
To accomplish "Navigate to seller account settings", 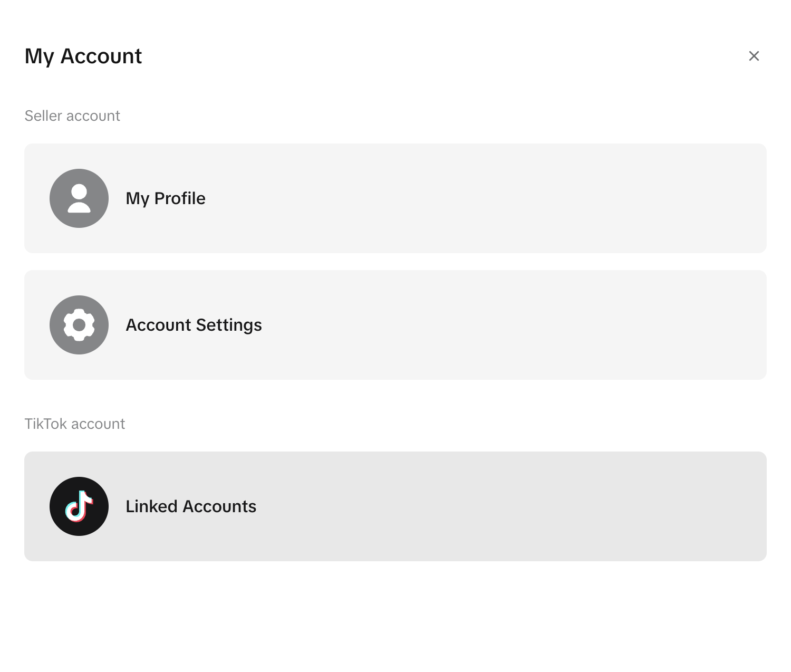I will click(395, 325).
